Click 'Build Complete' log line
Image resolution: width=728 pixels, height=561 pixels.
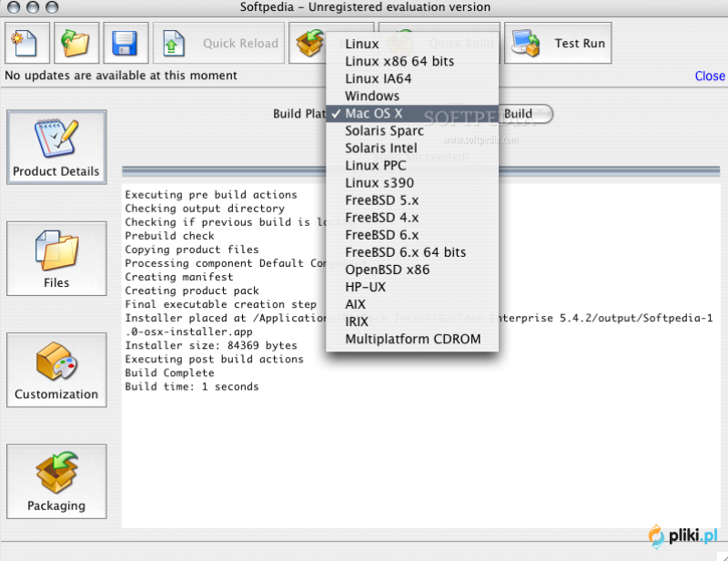tap(169, 372)
